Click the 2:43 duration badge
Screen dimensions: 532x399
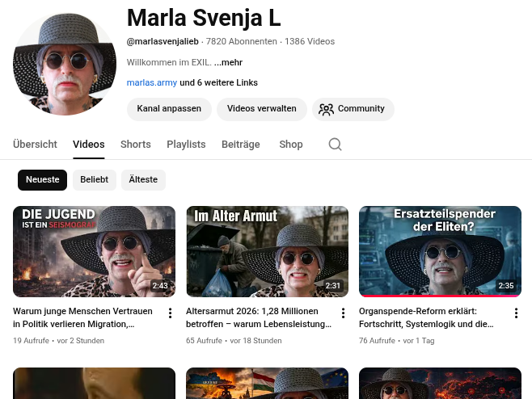click(x=160, y=286)
